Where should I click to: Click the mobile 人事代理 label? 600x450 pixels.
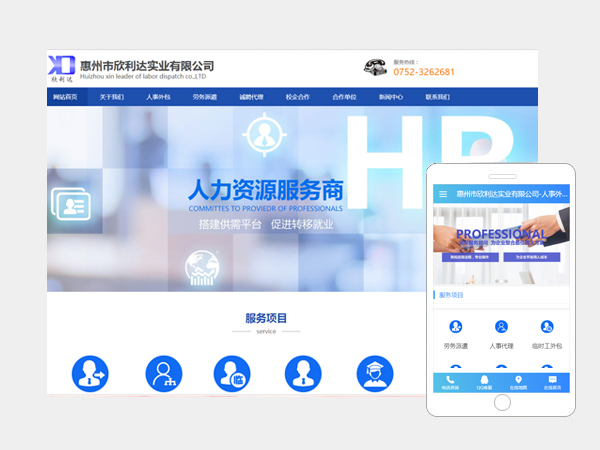(x=501, y=346)
